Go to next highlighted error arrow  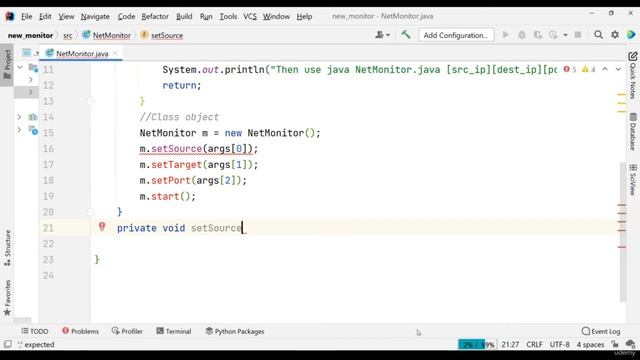[618, 69]
